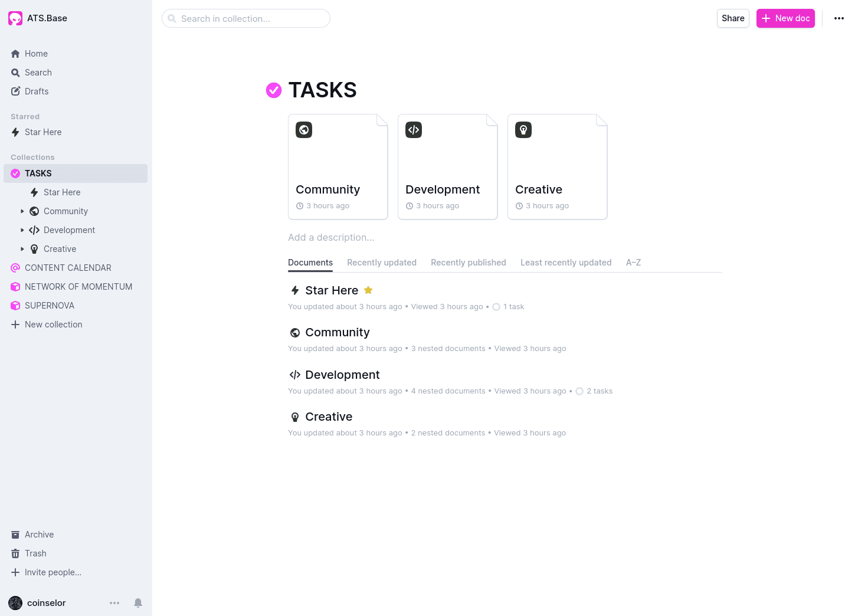858x616 pixels.
Task: Select the A–Z sorting tab
Action: coord(633,263)
